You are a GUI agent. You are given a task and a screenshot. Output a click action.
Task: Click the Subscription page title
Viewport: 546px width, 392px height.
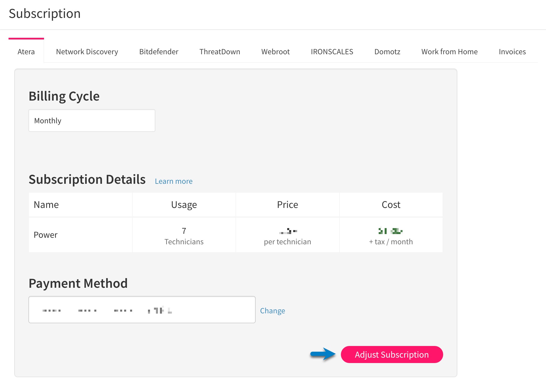tap(45, 14)
